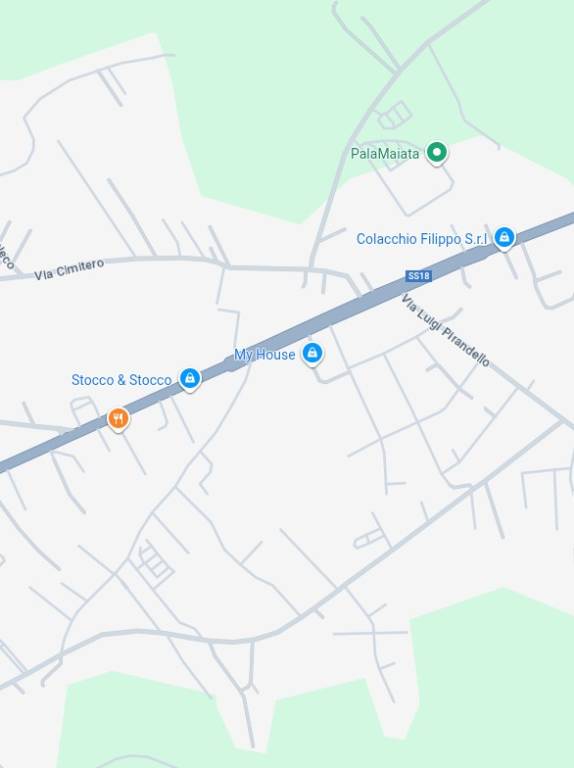574x768 pixels.
Task: Open the orange restaurant fork-and-knife marker
Action: click(x=118, y=419)
